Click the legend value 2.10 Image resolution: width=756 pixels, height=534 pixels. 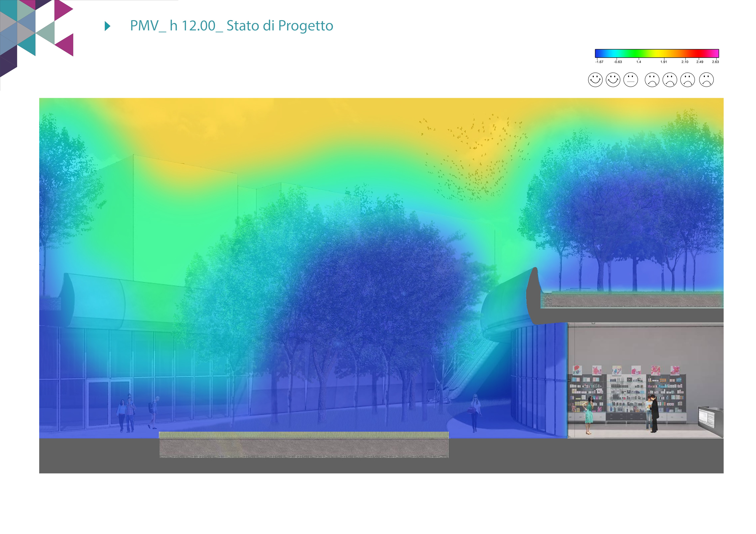coord(685,62)
